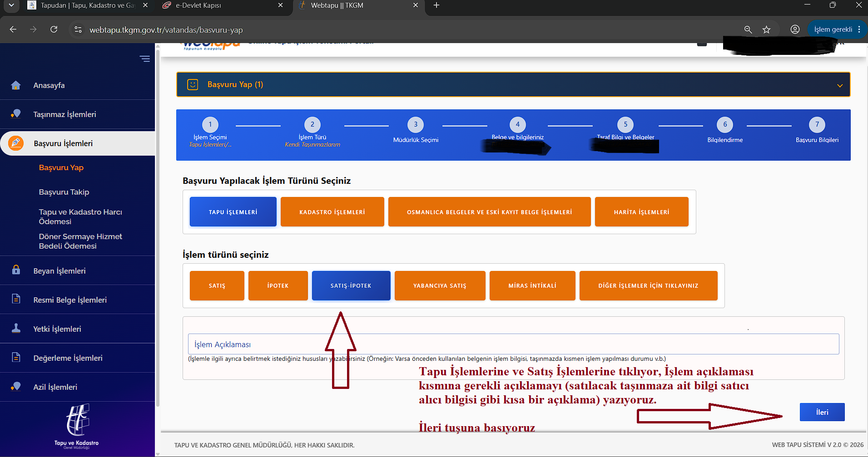Click the İleri next button
The width and height of the screenshot is (868, 457).
click(822, 412)
